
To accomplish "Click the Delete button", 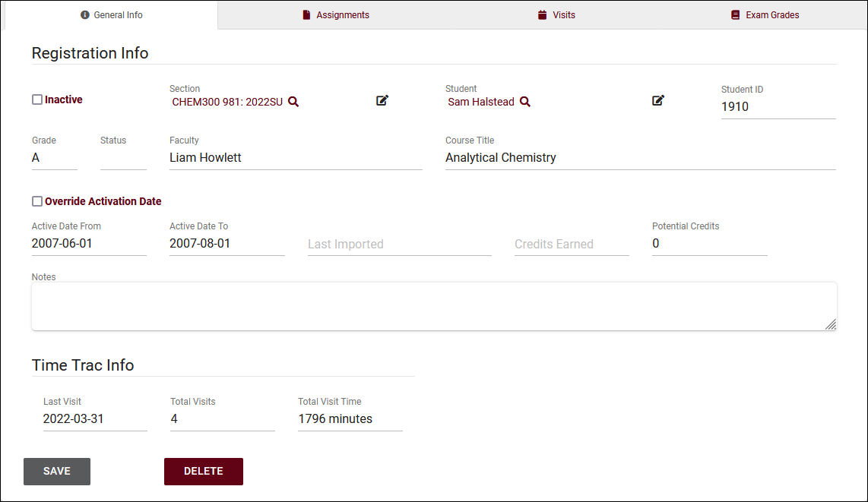I will click(x=204, y=471).
